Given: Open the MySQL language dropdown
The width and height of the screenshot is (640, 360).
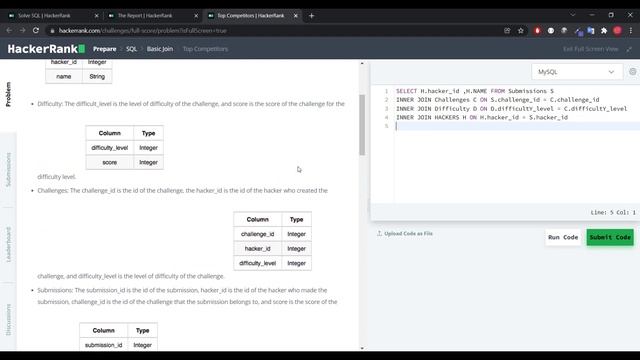Looking at the screenshot, I should (x=577, y=72).
